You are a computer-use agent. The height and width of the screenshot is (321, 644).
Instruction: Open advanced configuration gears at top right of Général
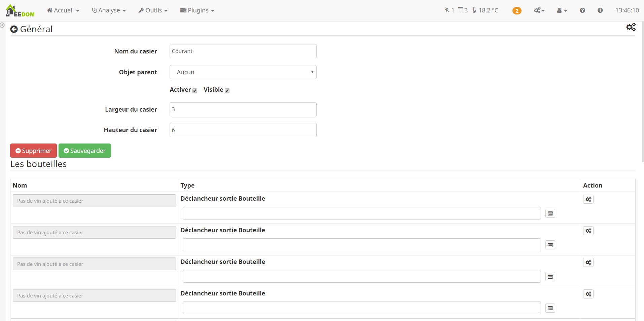[x=631, y=27]
